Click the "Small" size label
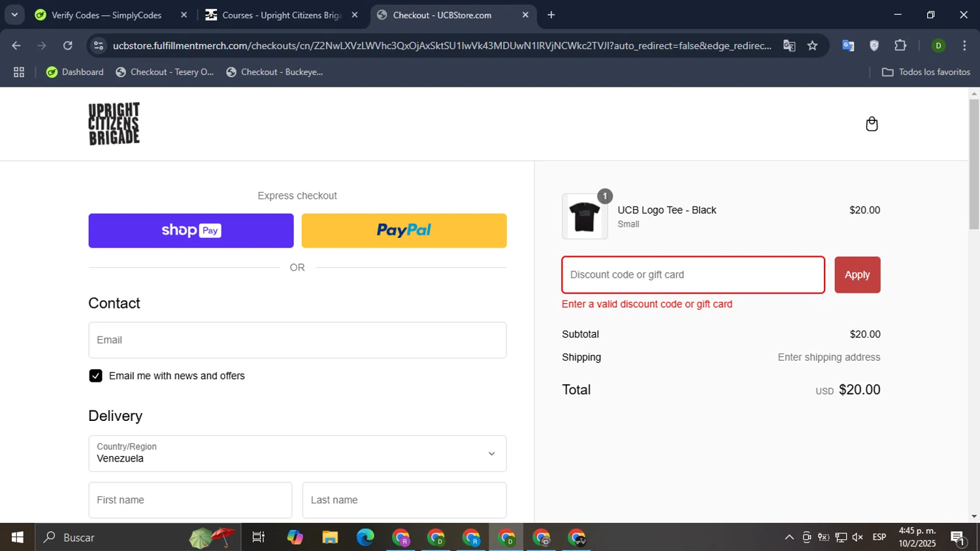Image resolution: width=980 pixels, height=551 pixels. tap(629, 224)
